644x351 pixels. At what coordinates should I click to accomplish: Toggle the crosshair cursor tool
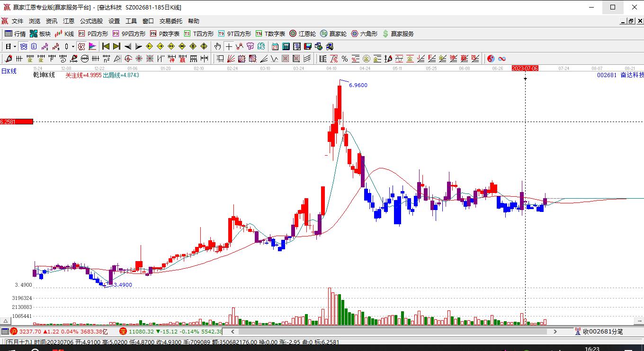[x=229, y=46]
